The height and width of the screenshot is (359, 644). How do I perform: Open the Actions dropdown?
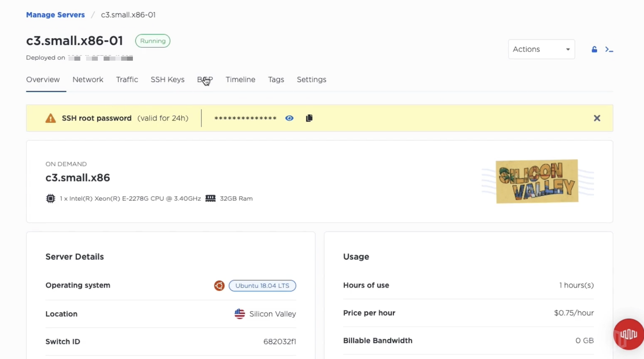click(541, 49)
